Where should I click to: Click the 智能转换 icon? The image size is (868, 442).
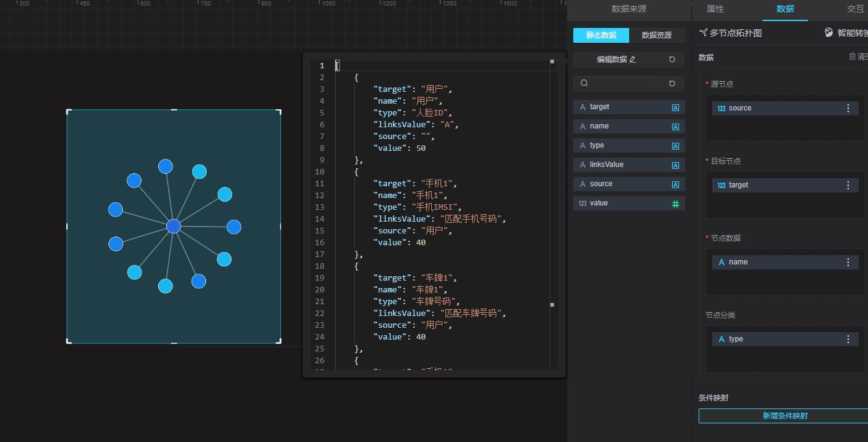(829, 33)
